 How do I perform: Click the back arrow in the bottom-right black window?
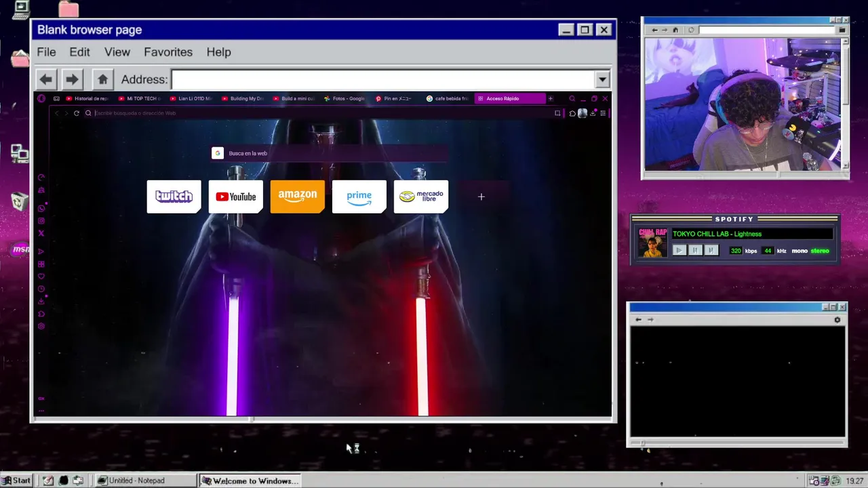point(638,320)
